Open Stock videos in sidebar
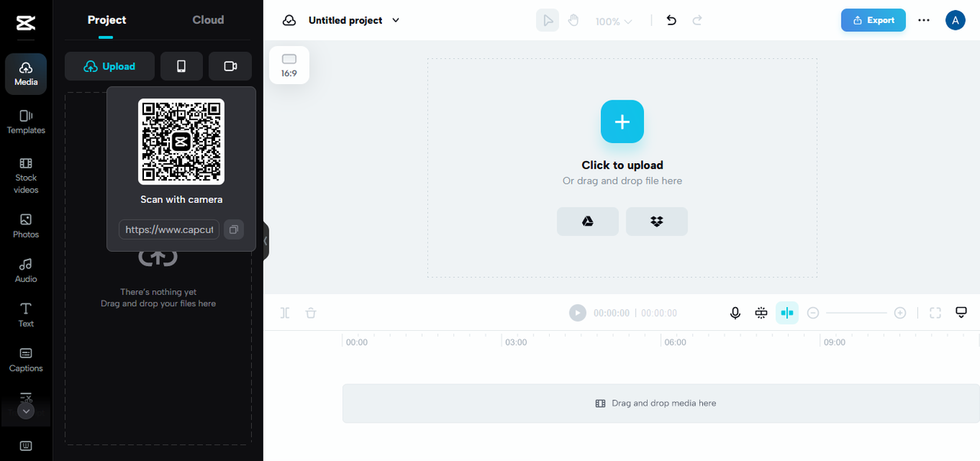 [x=26, y=175]
